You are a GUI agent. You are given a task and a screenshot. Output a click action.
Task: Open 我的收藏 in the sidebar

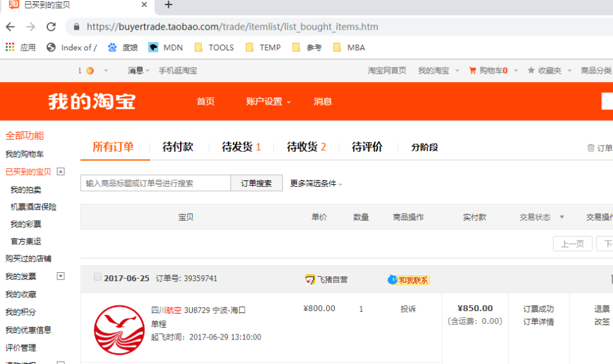[21, 294]
